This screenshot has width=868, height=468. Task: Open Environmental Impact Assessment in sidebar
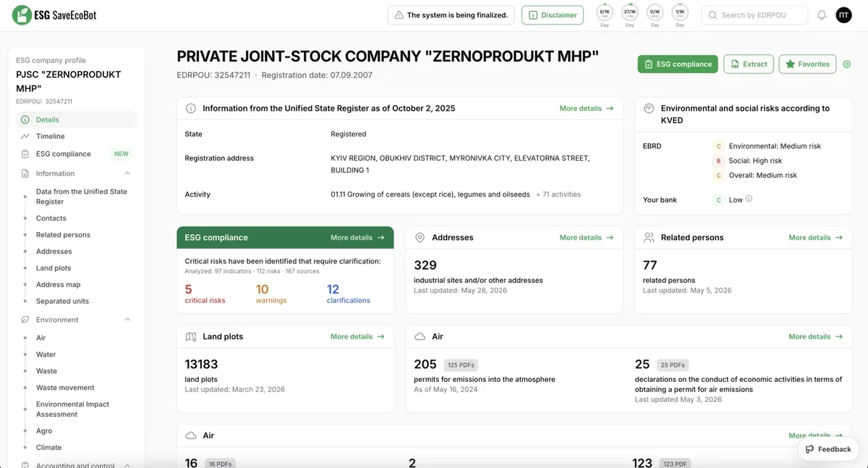(x=72, y=409)
